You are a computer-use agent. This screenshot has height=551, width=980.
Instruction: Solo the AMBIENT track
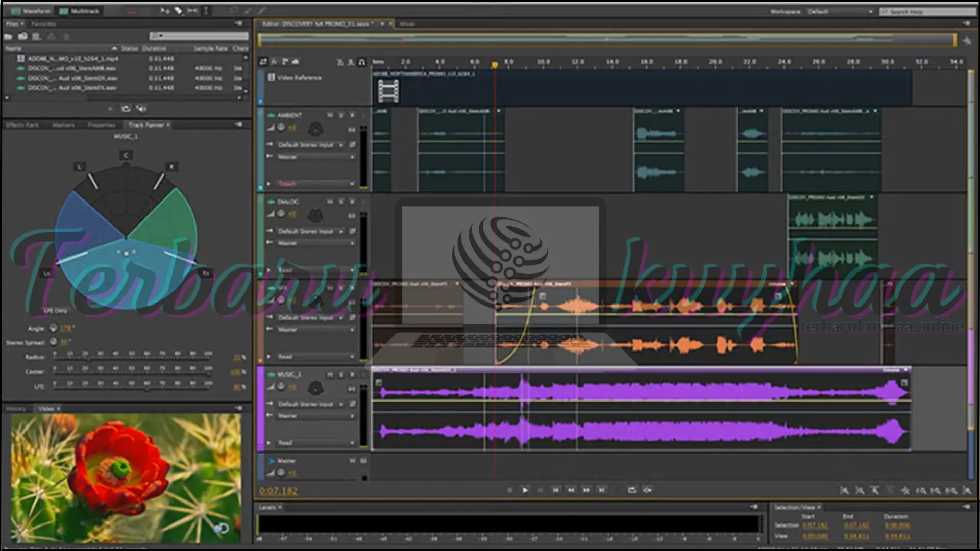(341, 115)
